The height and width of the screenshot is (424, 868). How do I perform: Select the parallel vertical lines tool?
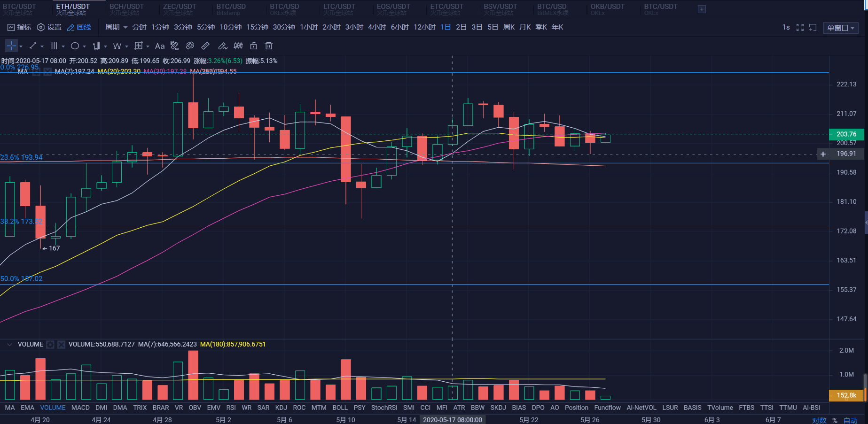pos(54,46)
